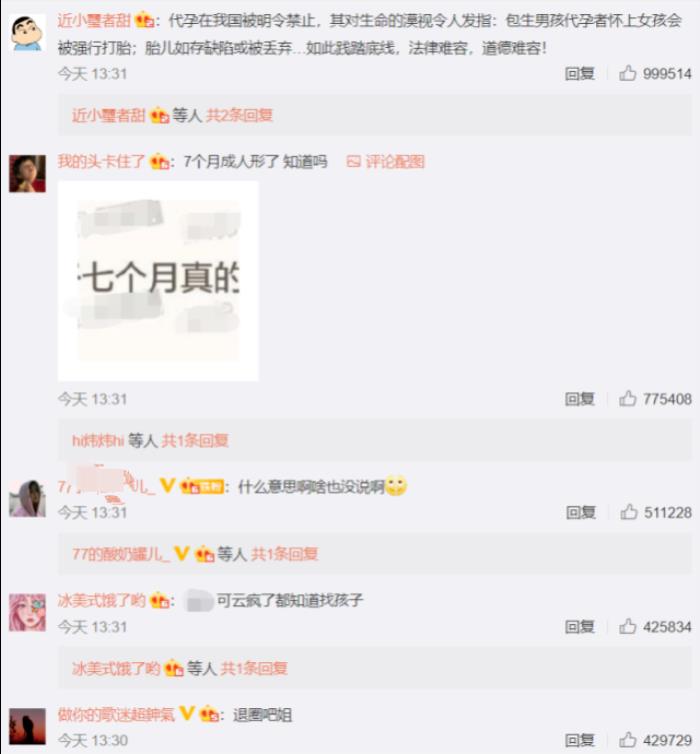Like the comment with 425834 likes
The height and width of the screenshot is (754, 700).
pos(627,627)
